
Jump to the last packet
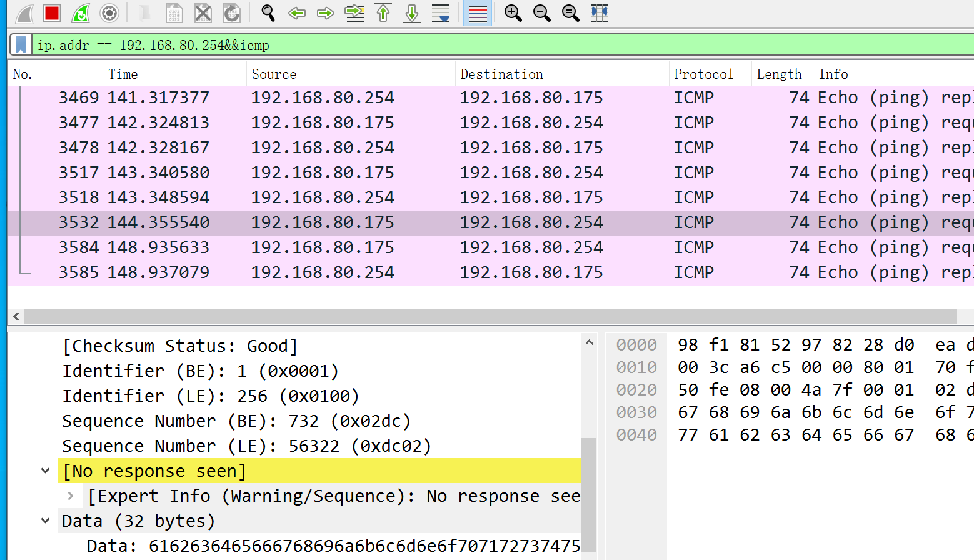[x=412, y=13]
